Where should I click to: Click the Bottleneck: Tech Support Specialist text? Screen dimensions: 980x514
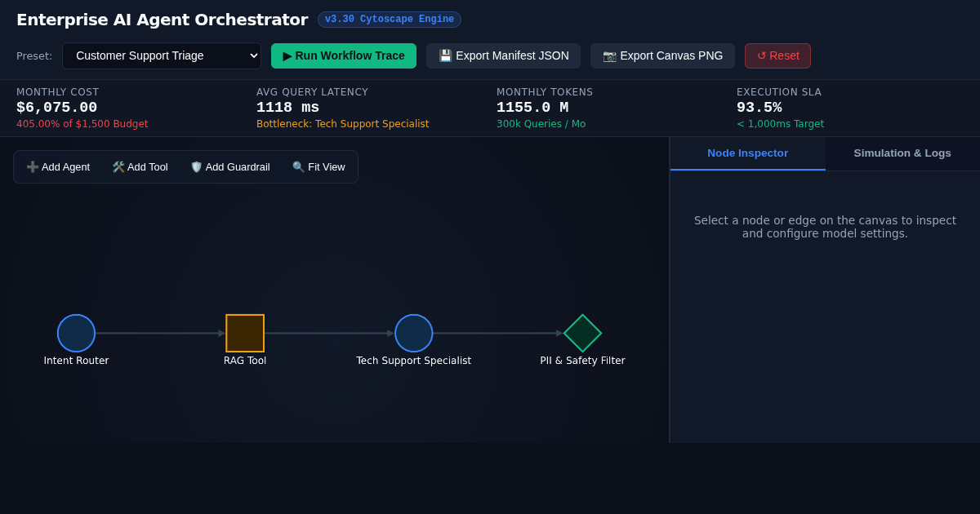pos(342,124)
